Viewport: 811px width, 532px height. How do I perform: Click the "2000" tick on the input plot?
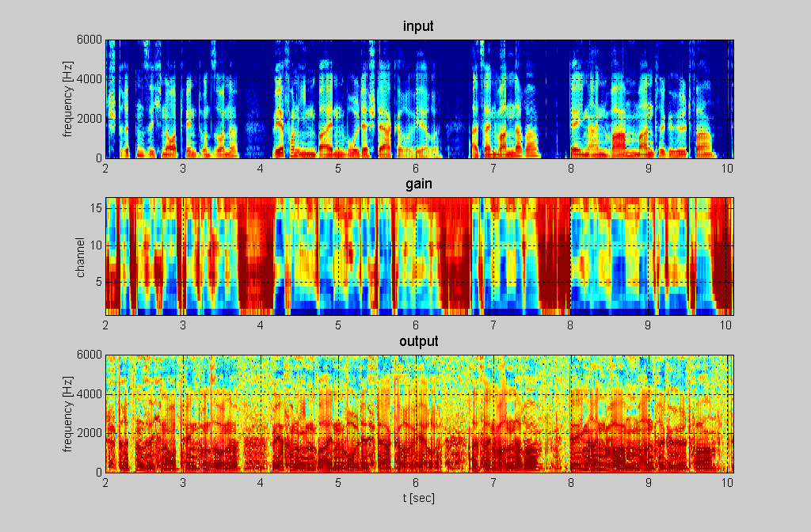89,119
